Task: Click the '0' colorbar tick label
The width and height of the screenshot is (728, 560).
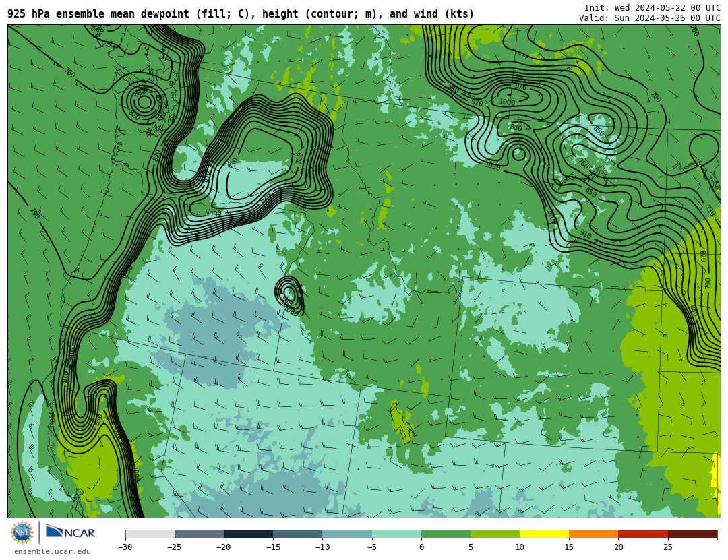Action: point(421,547)
